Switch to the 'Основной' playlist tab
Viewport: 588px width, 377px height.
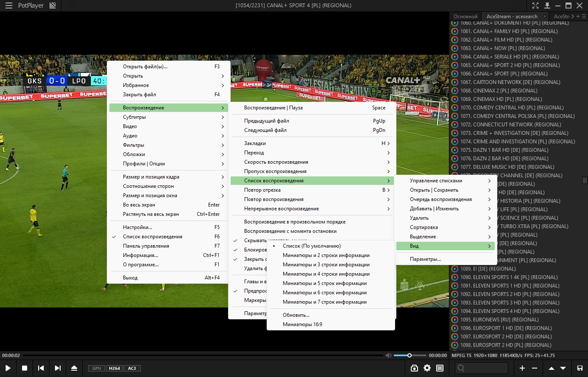465,17
